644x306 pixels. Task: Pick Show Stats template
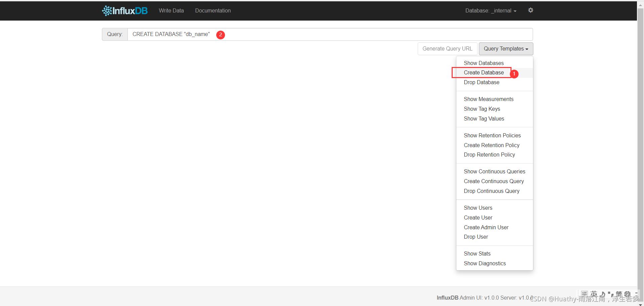[494, 253]
